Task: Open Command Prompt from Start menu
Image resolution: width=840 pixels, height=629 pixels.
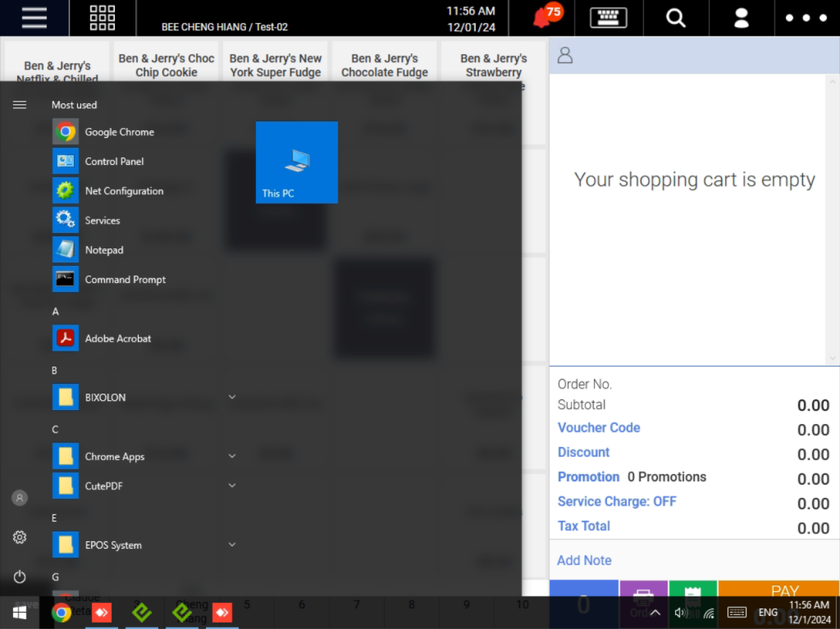Action: 125,280
